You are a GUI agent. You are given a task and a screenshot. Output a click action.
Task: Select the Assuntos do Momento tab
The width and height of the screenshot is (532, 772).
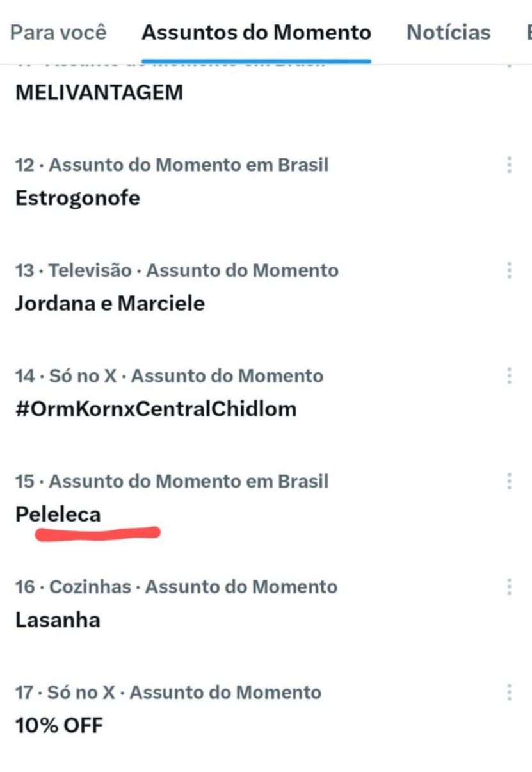pos(256,33)
